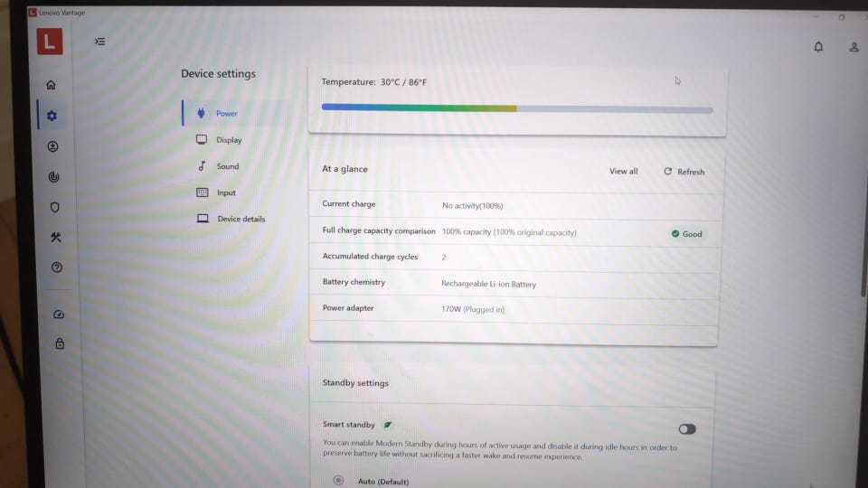This screenshot has width=868, height=488.
Task: Open the lock icon in sidebar
Action: pyautogui.click(x=60, y=343)
